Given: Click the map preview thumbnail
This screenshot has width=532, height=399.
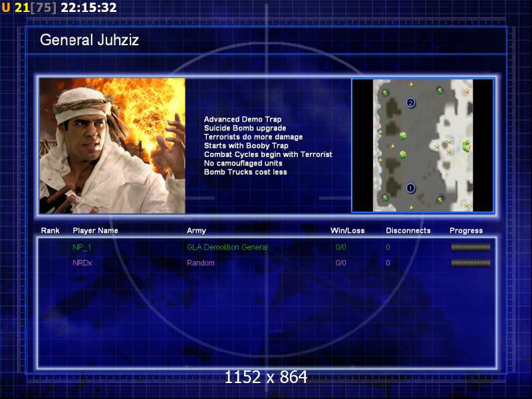Looking at the screenshot, I should 423,146.
